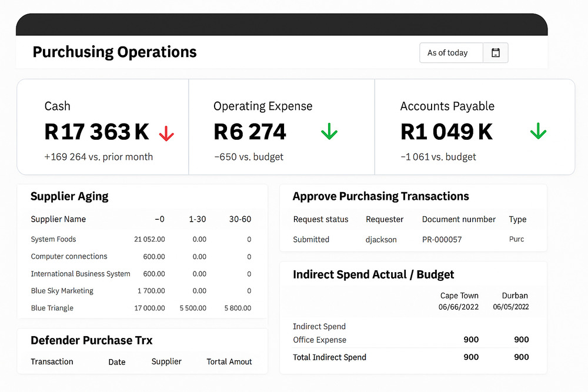
Task: Click the Indirect Spend Actual / Budget heading
Action: coord(374,274)
